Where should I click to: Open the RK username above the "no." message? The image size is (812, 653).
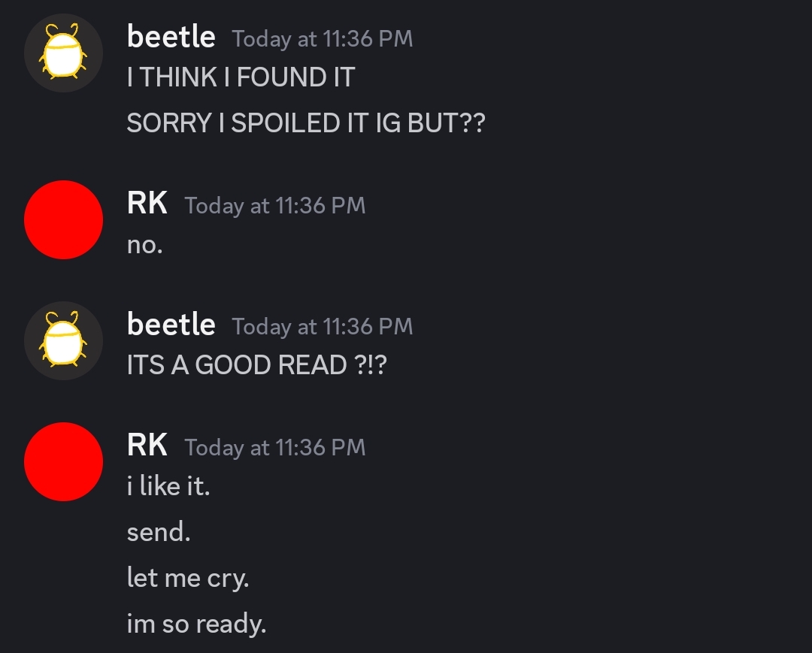(147, 203)
